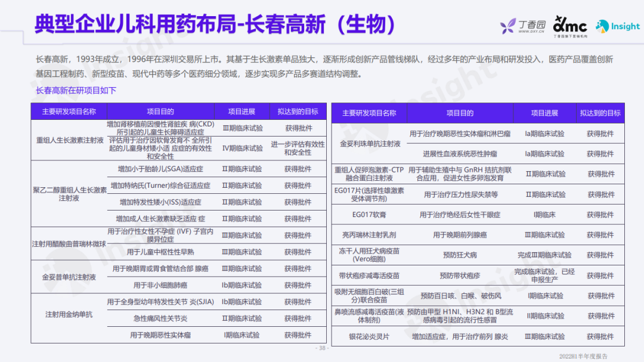Click the dmc logo in the header
The image size is (644, 362).
click(x=570, y=27)
